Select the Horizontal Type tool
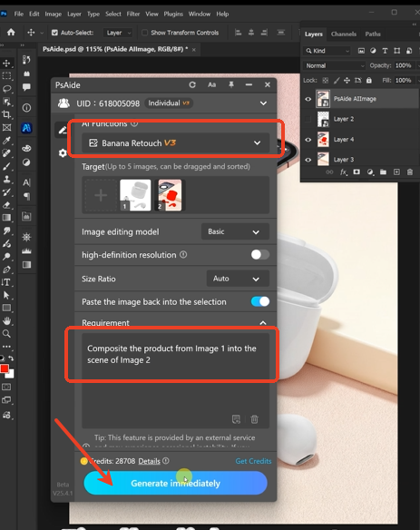This screenshot has width=420, height=530. click(x=6, y=282)
